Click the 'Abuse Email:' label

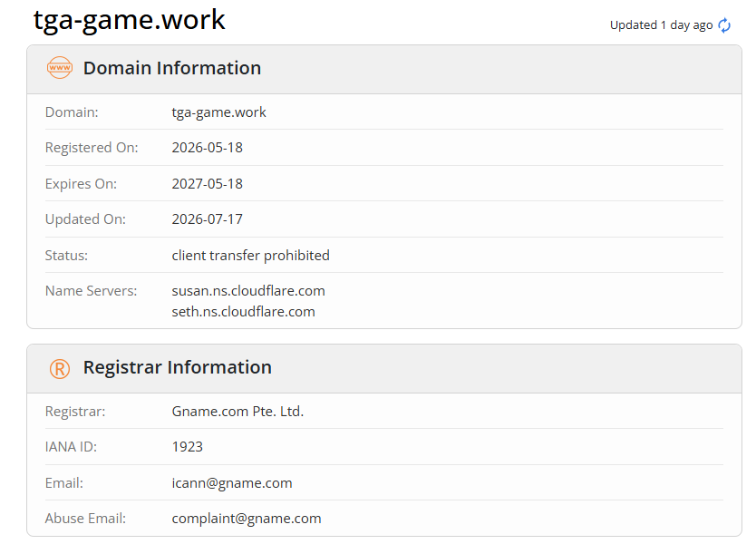[85, 519]
